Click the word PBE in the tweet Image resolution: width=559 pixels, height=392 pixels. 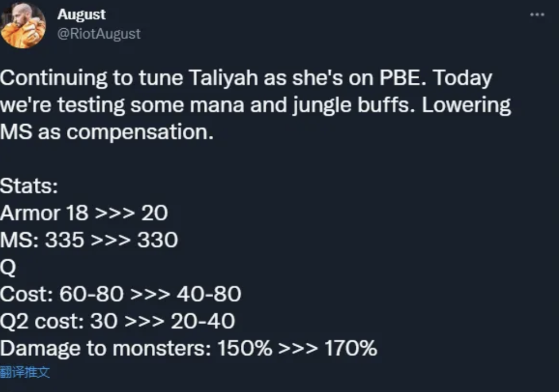[x=403, y=78]
